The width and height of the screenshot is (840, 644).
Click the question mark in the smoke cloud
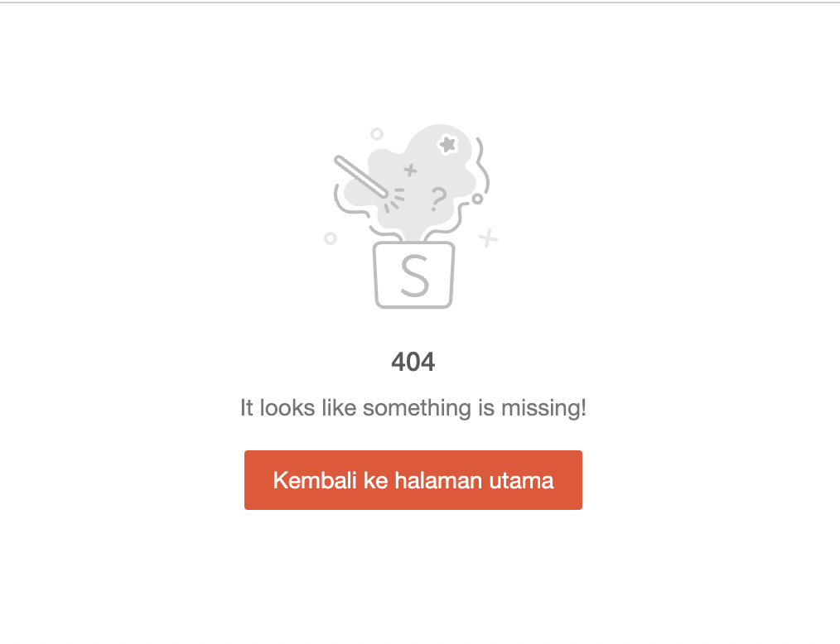pyautogui.click(x=438, y=199)
